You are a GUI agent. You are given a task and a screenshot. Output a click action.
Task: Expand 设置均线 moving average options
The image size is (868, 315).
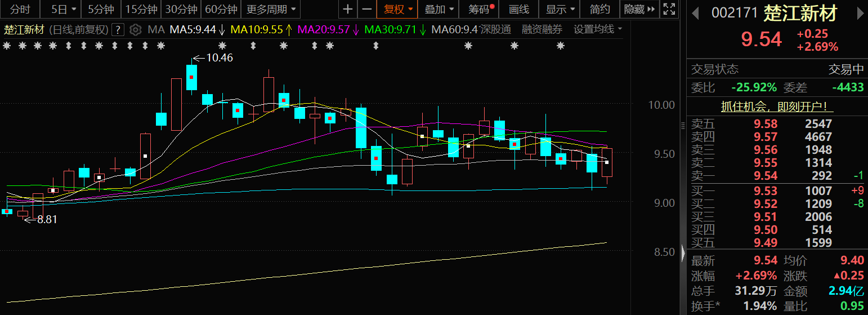tap(598, 29)
